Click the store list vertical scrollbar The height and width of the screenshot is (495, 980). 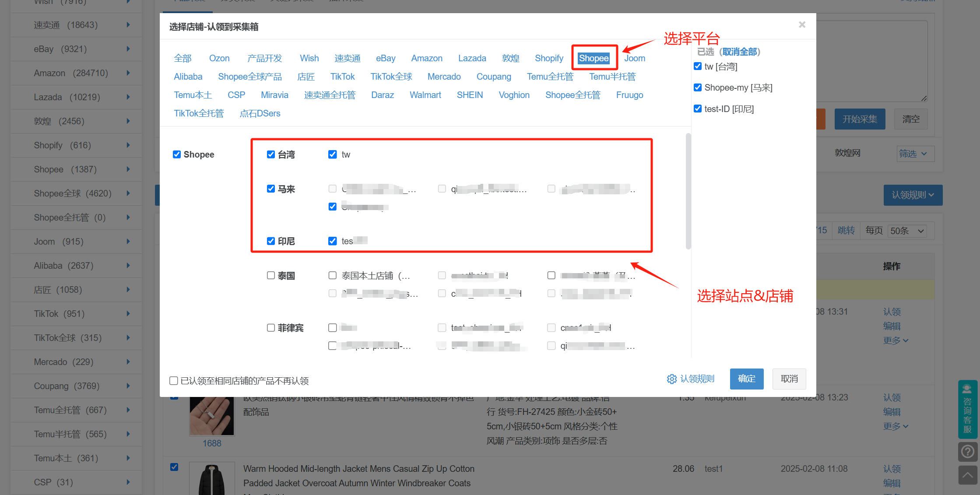688,191
